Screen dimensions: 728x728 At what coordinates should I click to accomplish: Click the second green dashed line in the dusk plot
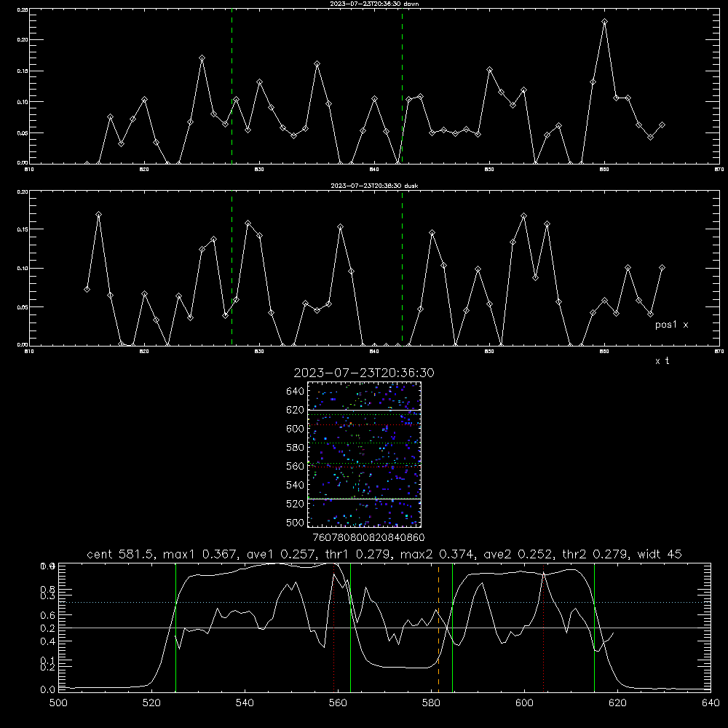[402, 268]
